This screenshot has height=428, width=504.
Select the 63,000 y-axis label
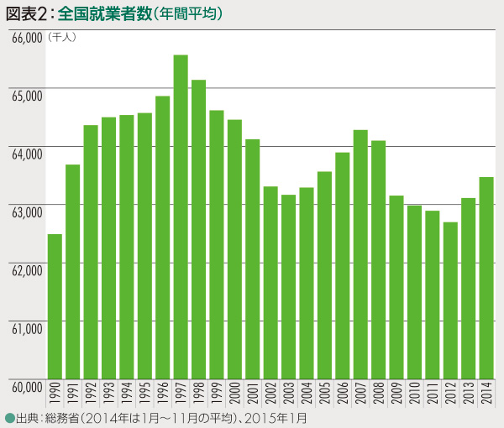tap(26, 212)
